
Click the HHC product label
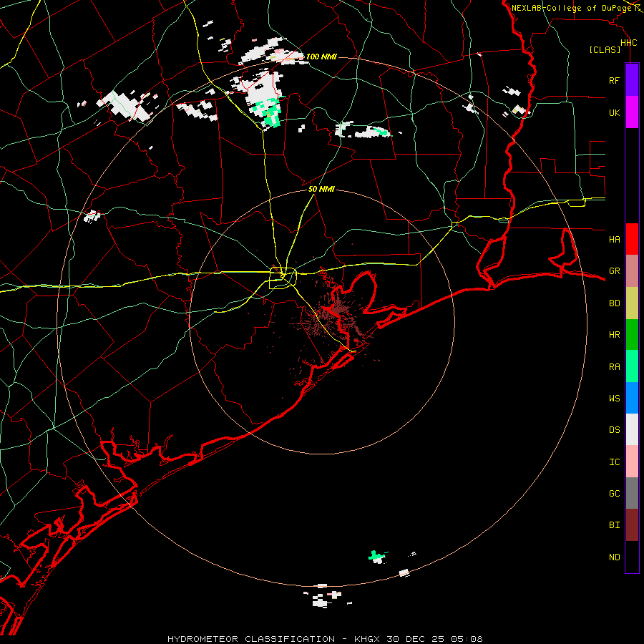click(628, 43)
